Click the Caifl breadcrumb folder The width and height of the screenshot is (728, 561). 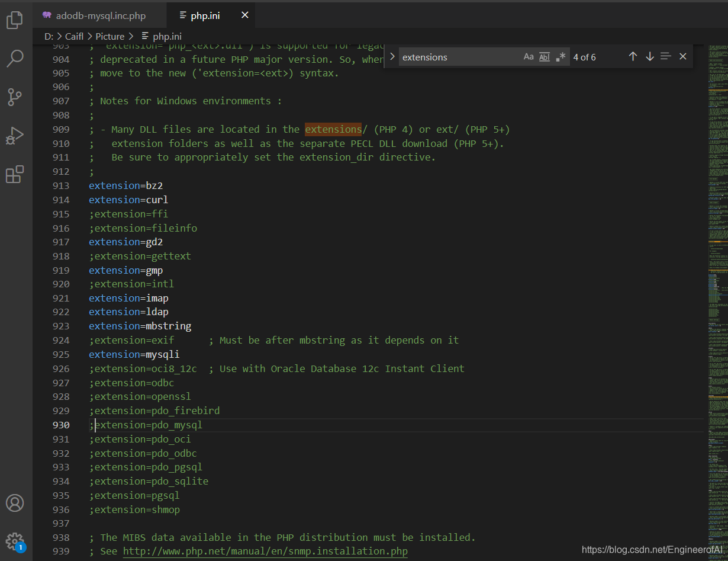click(74, 36)
